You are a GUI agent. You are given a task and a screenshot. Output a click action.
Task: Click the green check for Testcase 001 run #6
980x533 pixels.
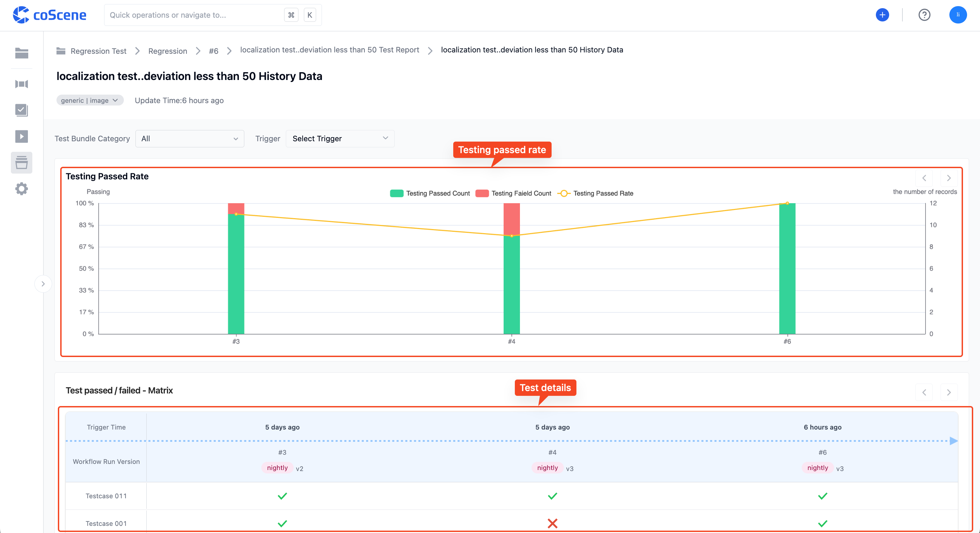[822, 523]
